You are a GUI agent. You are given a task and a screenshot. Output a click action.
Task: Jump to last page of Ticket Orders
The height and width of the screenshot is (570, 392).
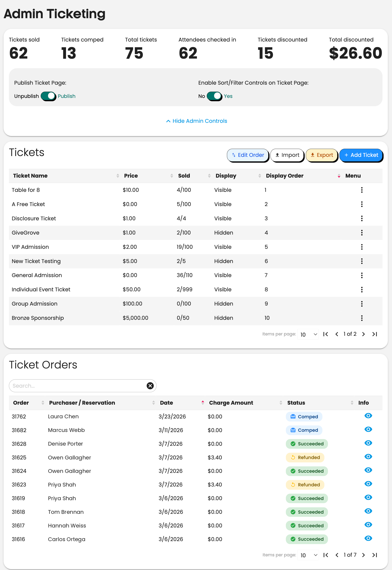click(375, 555)
